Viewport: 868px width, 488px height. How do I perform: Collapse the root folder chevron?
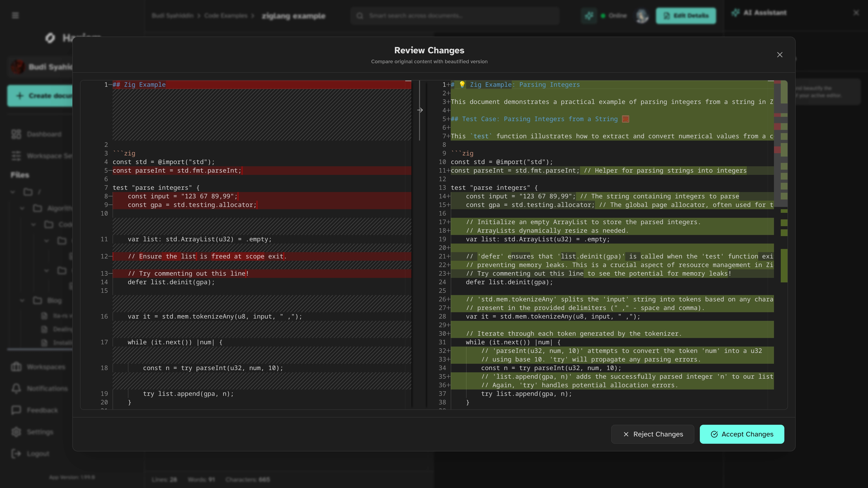[x=13, y=192]
